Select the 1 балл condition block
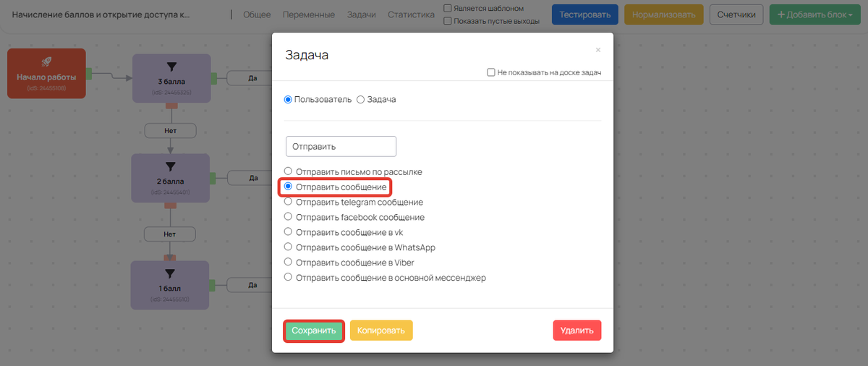 (x=170, y=285)
